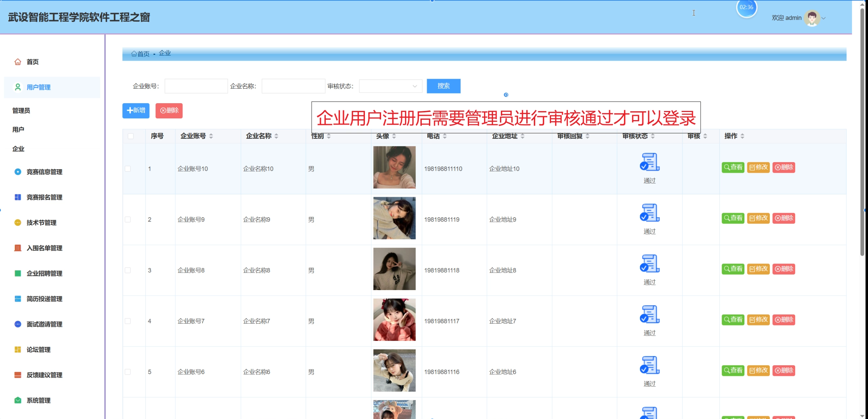The image size is (868, 419).
Task: Check the checkbox for row 企业账号7
Action: click(x=128, y=321)
